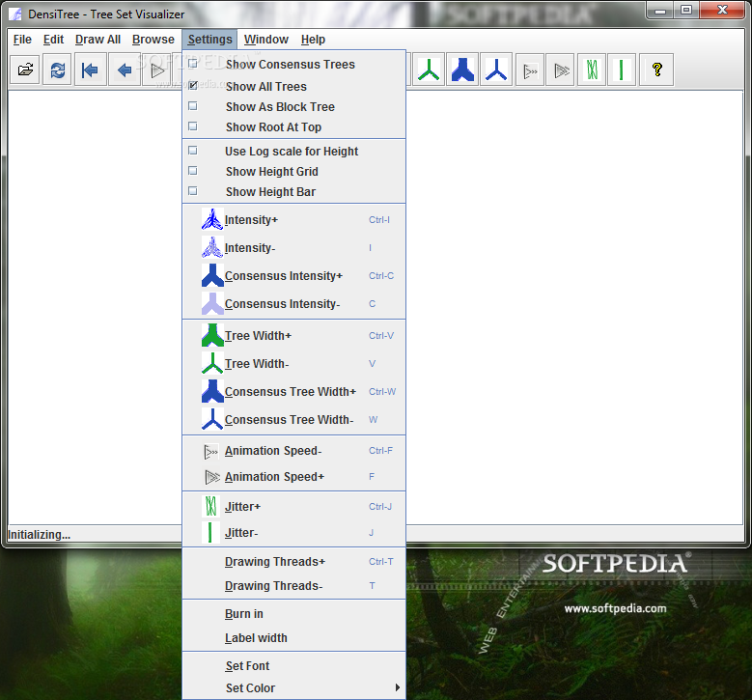Screen dimensions: 752x700
Task: Click green thin tree width toolbar icon
Action: pyautogui.click(x=429, y=70)
